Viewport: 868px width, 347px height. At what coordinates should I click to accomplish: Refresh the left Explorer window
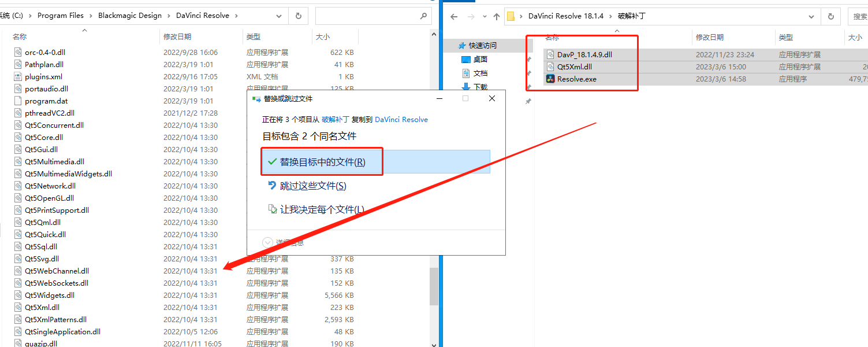tap(298, 16)
